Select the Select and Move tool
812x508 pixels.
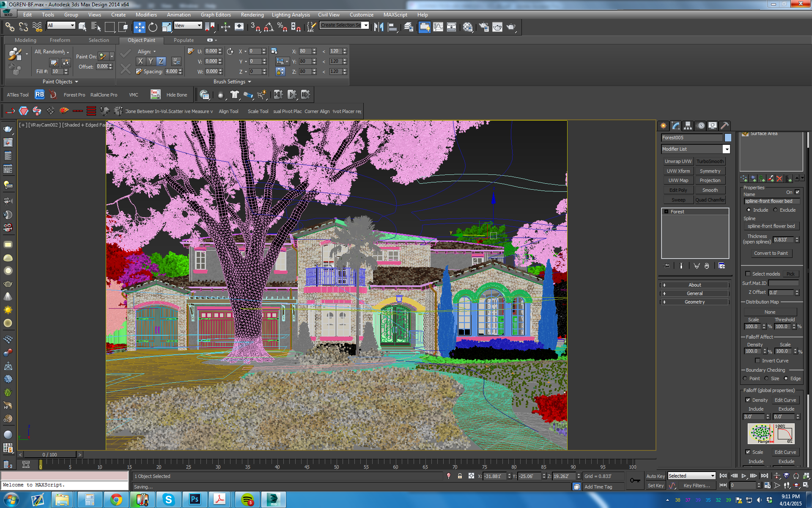click(x=139, y=28)
